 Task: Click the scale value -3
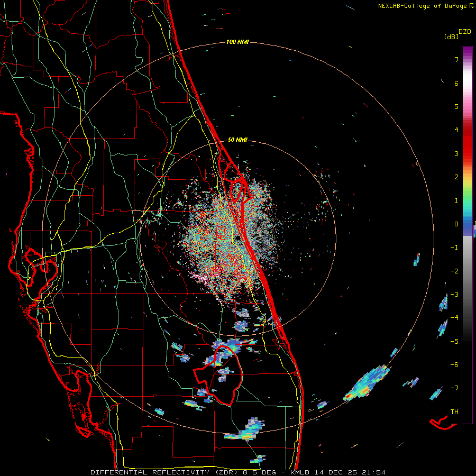tap(454, 295)
